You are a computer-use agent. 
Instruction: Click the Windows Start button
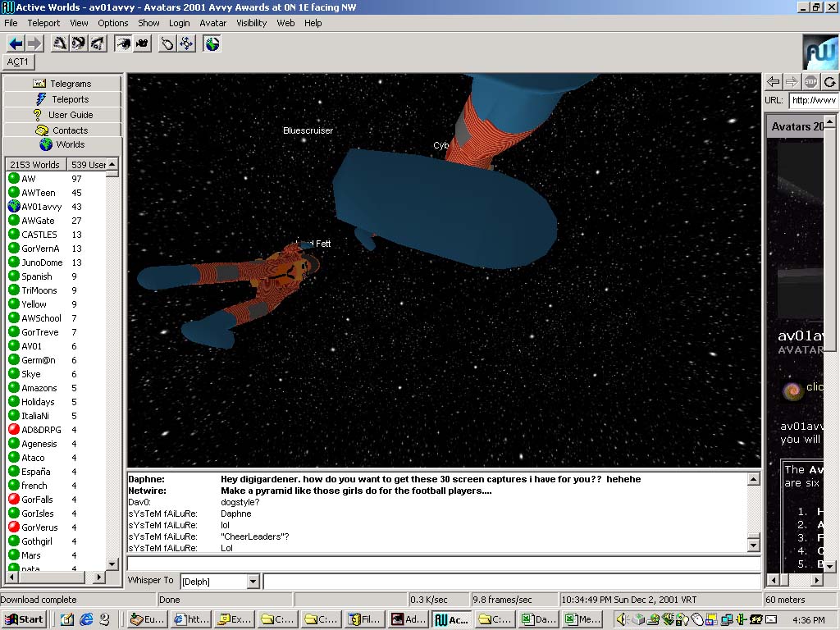pos(24,619)
